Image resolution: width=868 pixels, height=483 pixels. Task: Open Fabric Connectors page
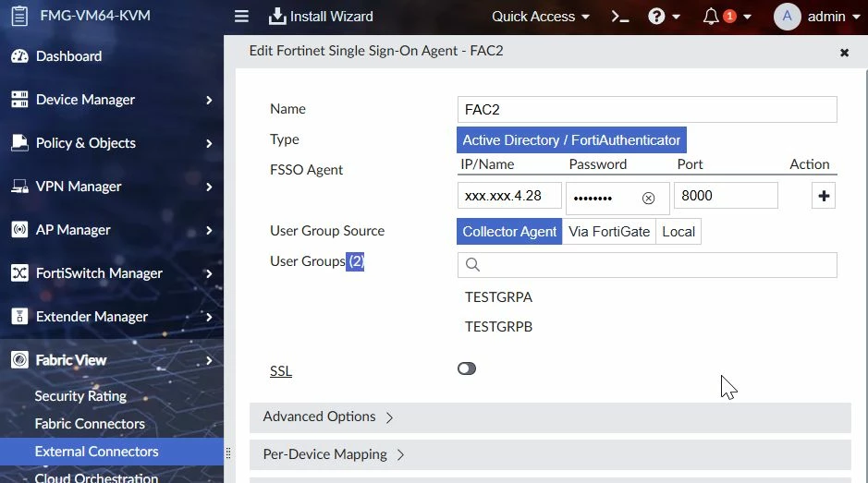pos(90,424)
